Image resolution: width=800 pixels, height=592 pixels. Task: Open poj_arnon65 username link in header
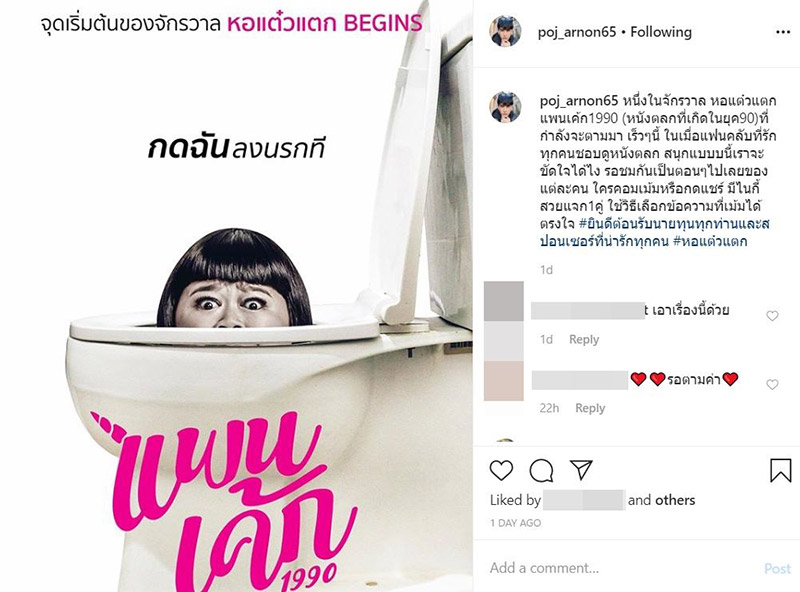pos(577,32)
